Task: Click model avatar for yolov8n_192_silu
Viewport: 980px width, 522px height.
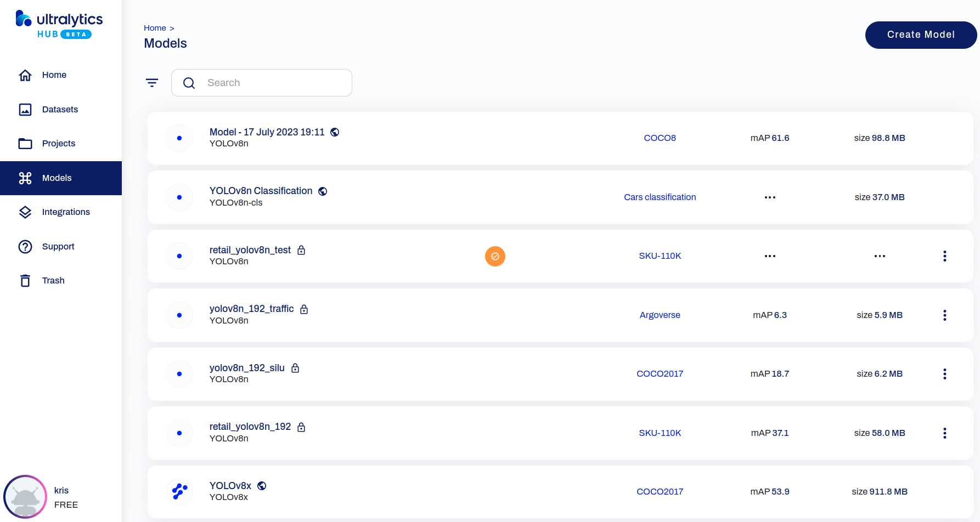Action: click(x=179, y=374)
